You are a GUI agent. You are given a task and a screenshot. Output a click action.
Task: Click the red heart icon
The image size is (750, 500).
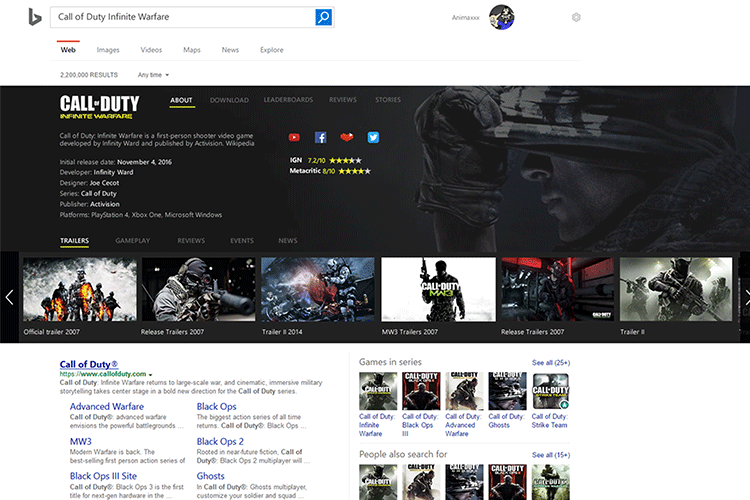(x=347, y=137)
